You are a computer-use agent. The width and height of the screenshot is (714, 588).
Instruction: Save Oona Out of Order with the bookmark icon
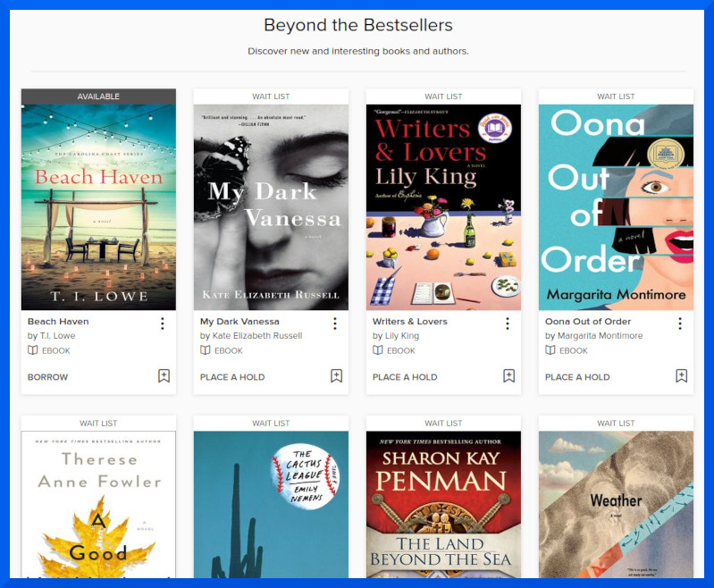(x=682, y=375)
